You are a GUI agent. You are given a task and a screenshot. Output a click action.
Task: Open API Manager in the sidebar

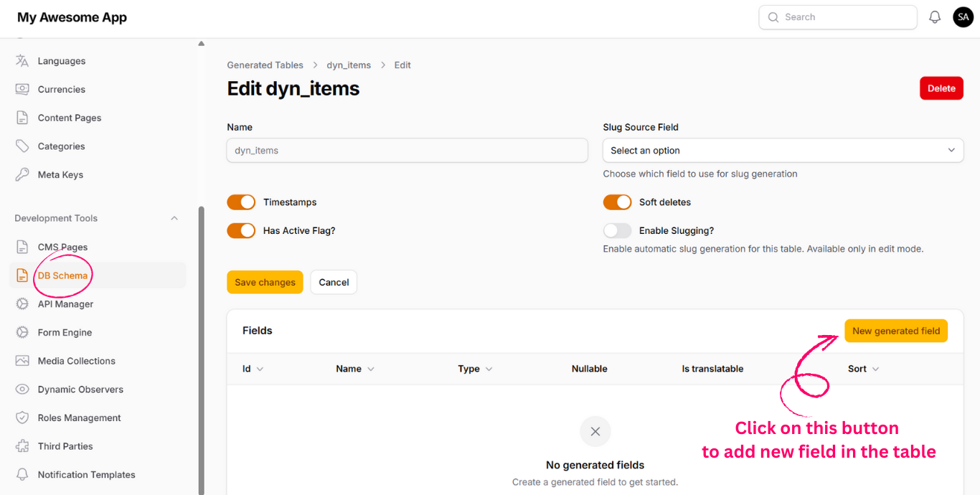coord(65,304)
